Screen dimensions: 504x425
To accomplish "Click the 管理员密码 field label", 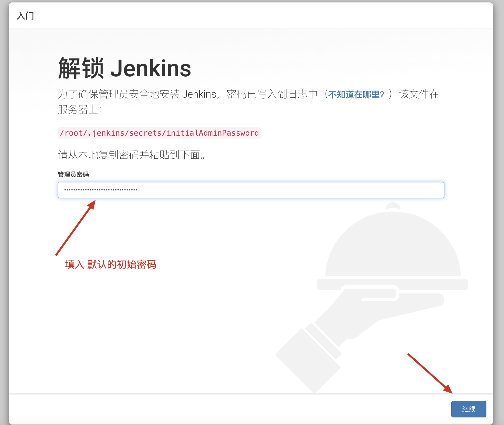I will 73,175.
